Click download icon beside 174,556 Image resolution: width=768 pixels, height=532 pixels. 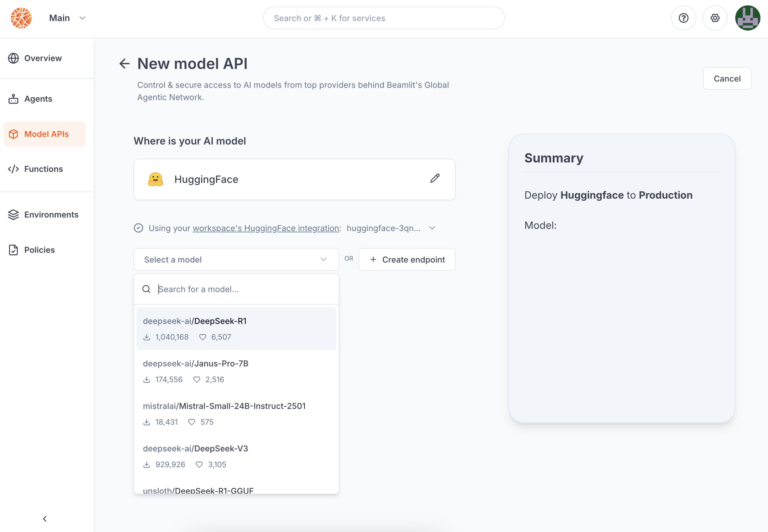[147, 380]
